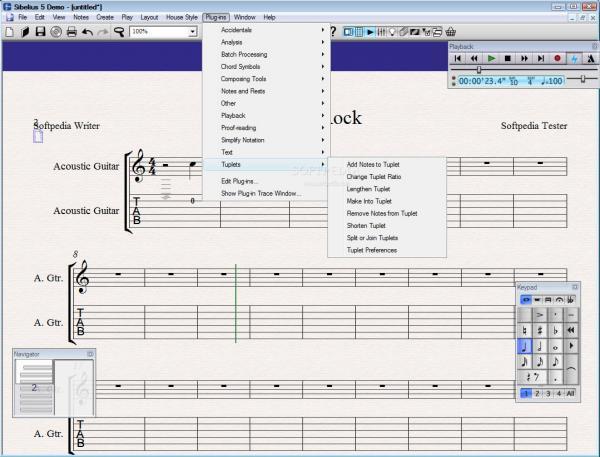Click Edit Plug-ins... menu entry
600x457 pixels.
[239, 180]
